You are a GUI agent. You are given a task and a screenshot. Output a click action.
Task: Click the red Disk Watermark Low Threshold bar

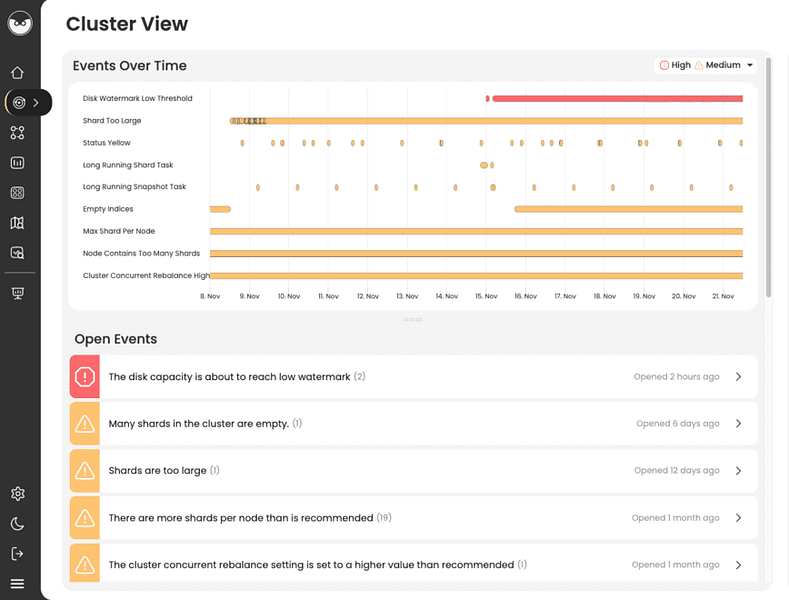coord(617,99)
